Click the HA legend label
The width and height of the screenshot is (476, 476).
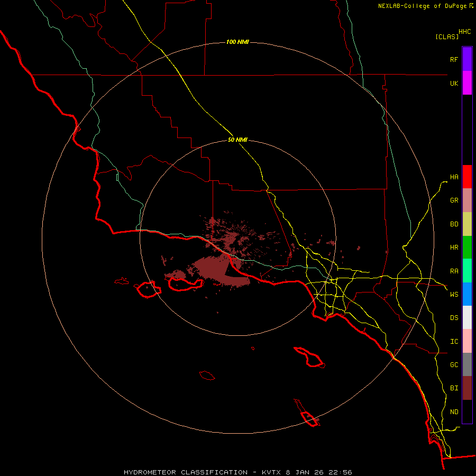(x=454, y=177)
